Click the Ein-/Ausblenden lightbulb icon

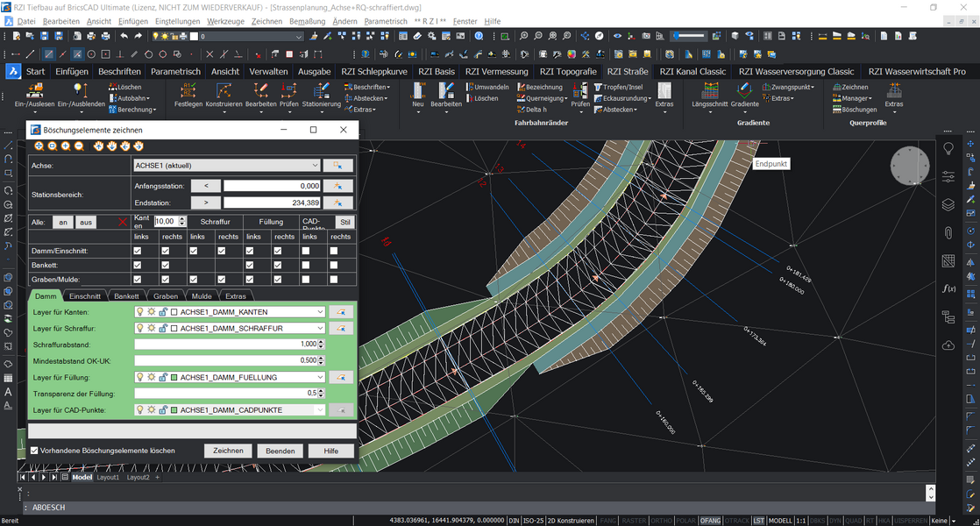(81, 91)
